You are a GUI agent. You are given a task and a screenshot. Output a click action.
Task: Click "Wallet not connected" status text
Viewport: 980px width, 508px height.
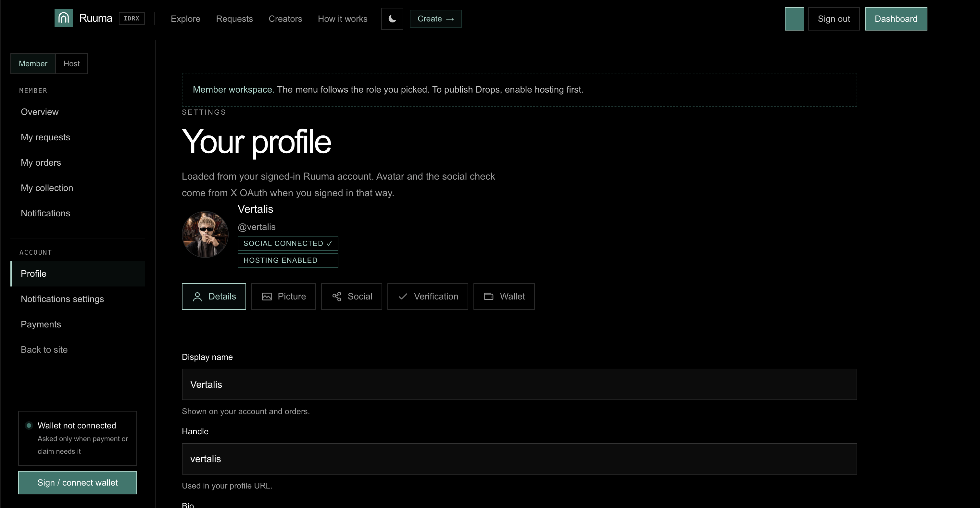(x=77, y=425)
